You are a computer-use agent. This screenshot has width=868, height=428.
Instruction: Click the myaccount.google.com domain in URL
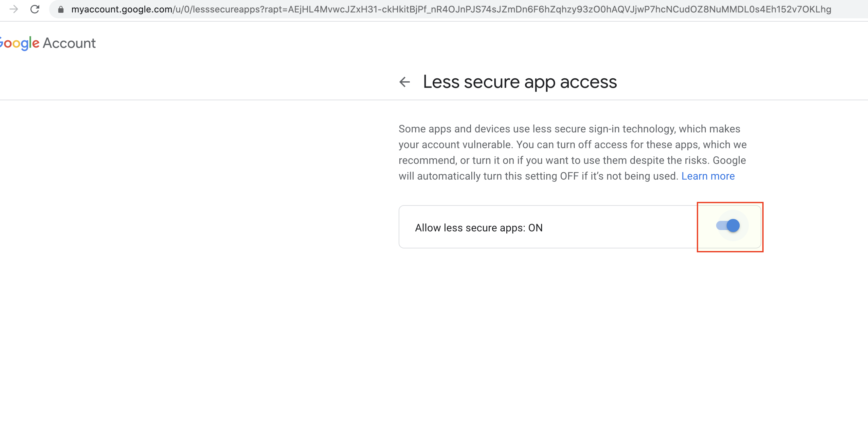122,10
